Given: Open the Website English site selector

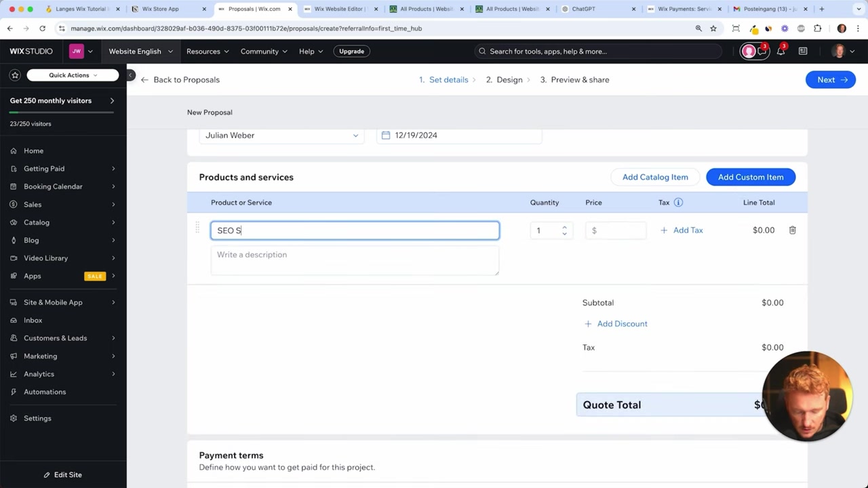Looking at the screenshot, I should (140, 52).
